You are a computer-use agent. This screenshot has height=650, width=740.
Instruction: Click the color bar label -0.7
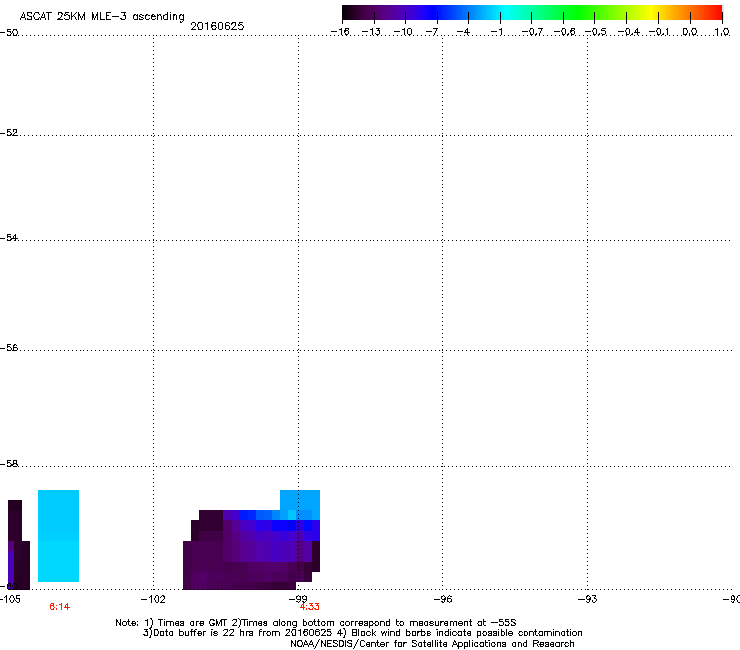pos(532,32)
